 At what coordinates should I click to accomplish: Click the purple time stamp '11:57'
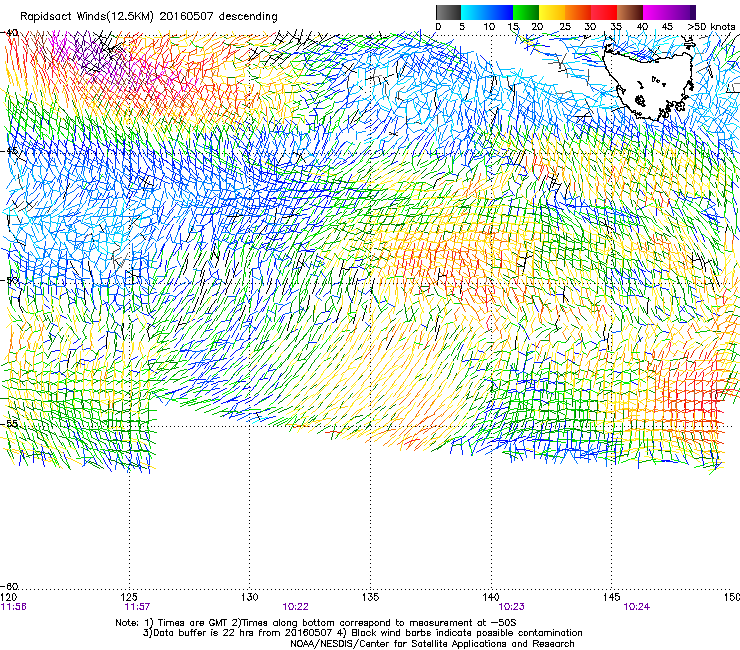[137, 607]
